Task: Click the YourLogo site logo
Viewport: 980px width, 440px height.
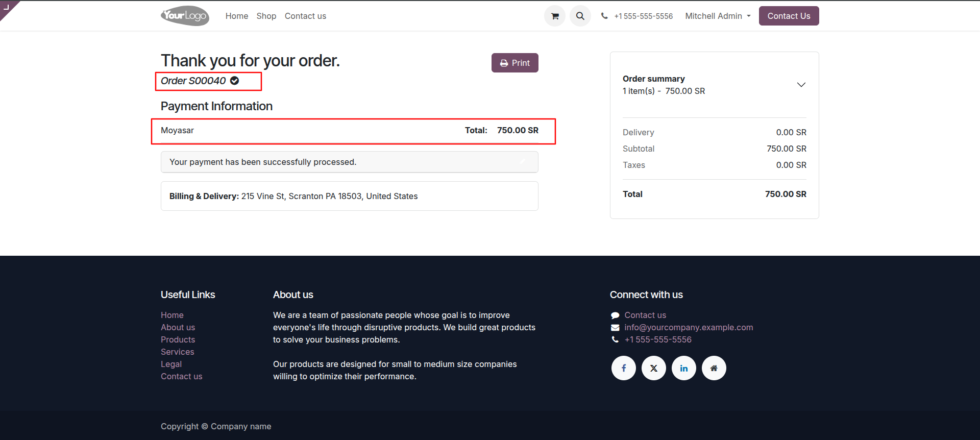Action: tap(185, 16)
